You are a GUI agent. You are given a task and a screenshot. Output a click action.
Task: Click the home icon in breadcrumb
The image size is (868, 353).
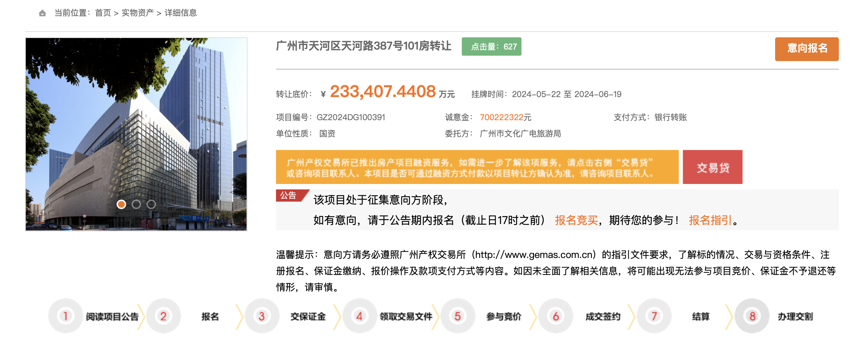click(x=42, y=13)
